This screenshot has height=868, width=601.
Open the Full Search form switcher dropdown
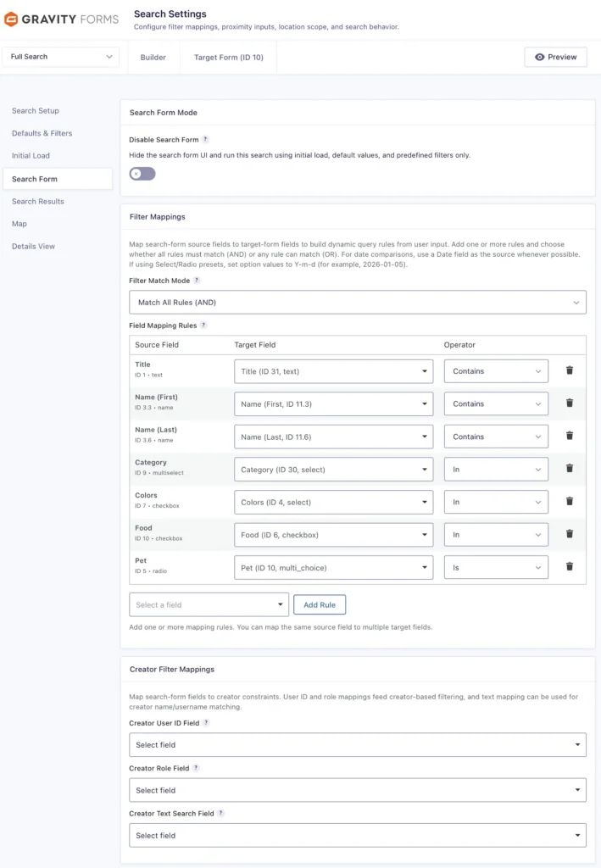[61, 57]
